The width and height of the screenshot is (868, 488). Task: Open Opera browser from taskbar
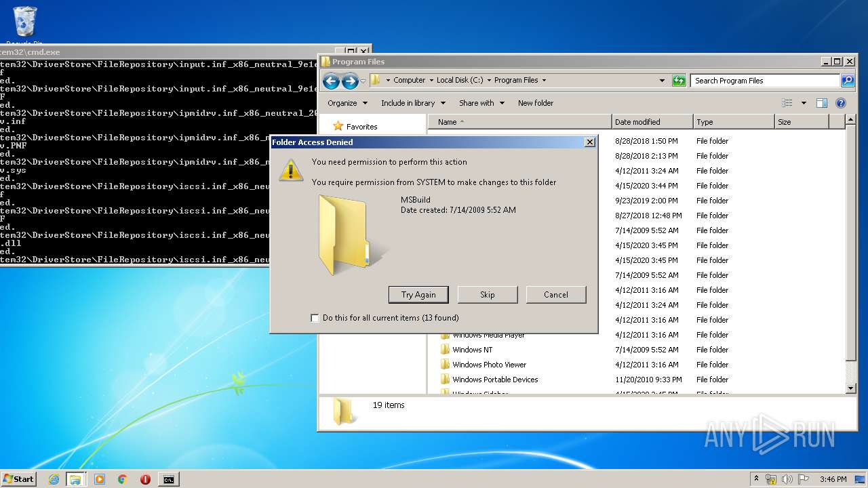[145, 479]
